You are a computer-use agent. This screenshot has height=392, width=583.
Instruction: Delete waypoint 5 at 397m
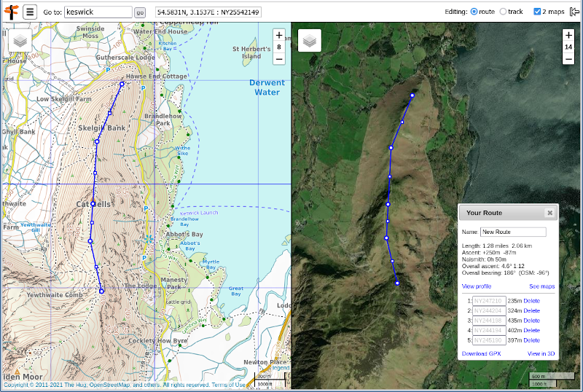(532, 340)
